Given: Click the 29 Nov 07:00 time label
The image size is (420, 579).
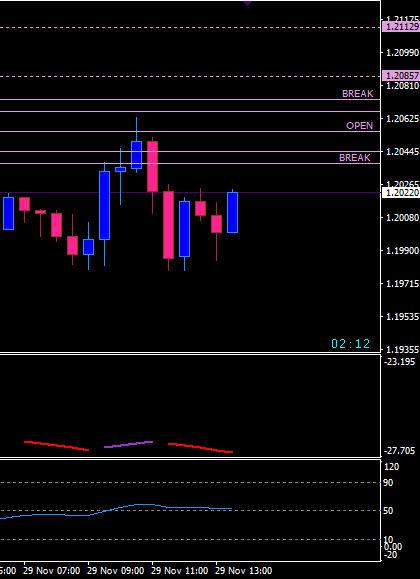Looking at the screenshot, I should pos(51,571).
